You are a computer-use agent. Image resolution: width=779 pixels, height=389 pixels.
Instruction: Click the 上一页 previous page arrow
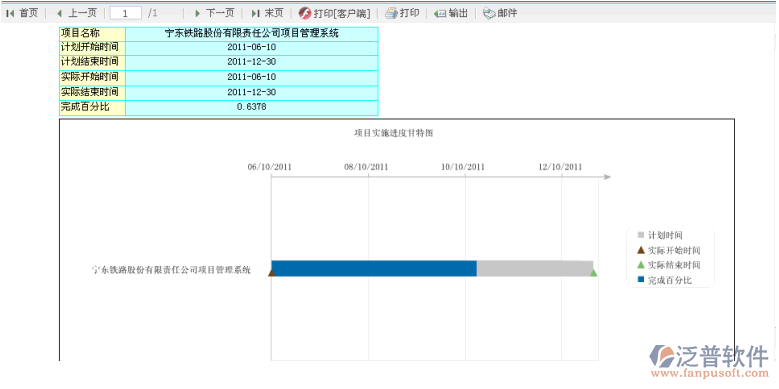coord(60,13)
